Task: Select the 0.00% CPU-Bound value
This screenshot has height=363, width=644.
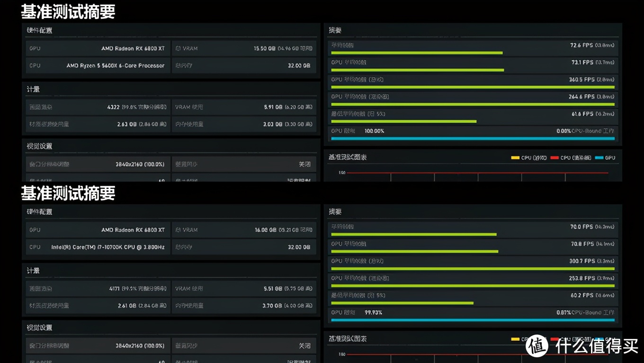Action: pyautogui.click(x=563, y=131)
